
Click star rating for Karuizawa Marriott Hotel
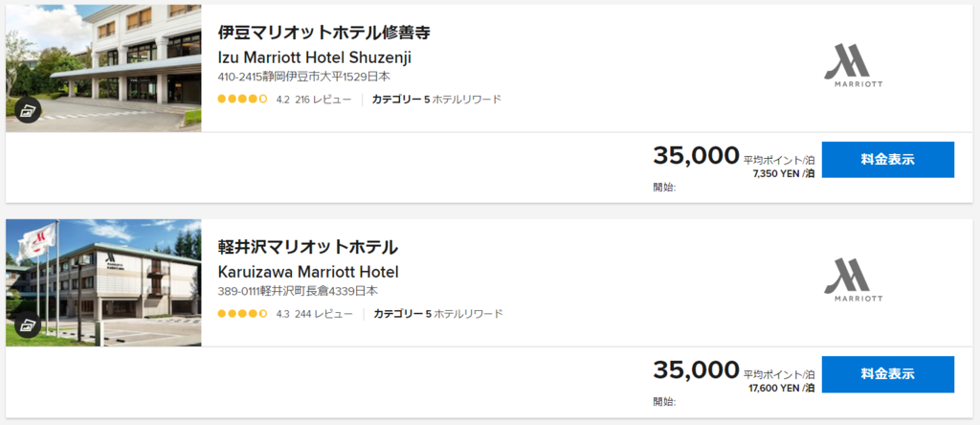pos(242,313)
